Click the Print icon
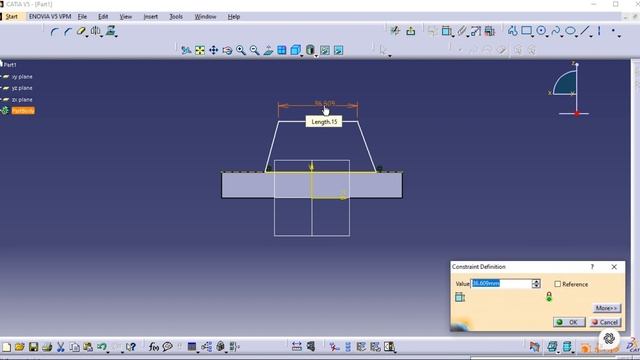The width and height of the screenshot is (640, 360). pos(47,347)
